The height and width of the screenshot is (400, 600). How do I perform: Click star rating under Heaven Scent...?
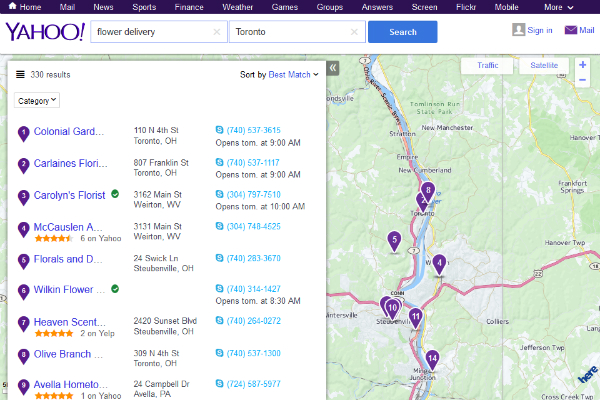[54, 333]
